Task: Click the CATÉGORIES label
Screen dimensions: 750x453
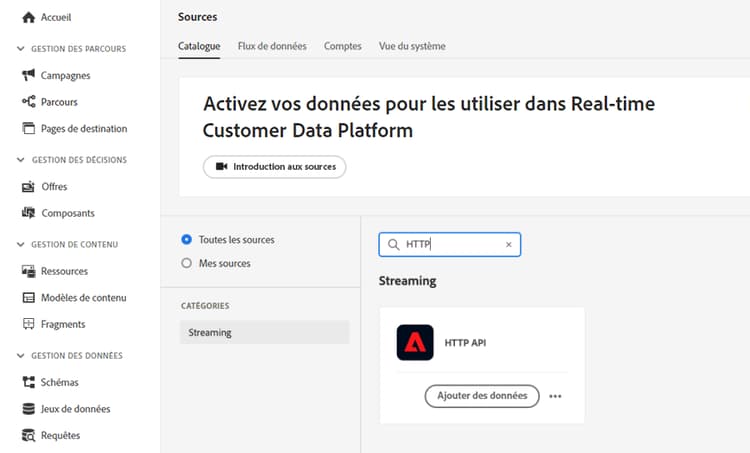Action: point(205,306)
